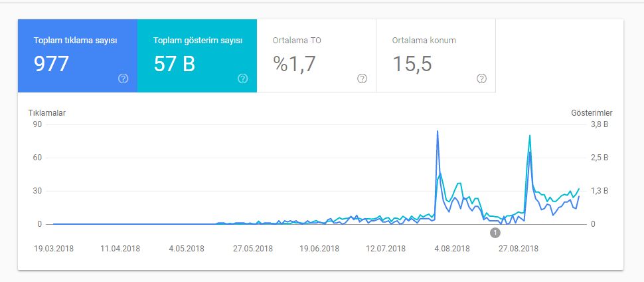Click the 4.05.2018 date label

point(188,249)
